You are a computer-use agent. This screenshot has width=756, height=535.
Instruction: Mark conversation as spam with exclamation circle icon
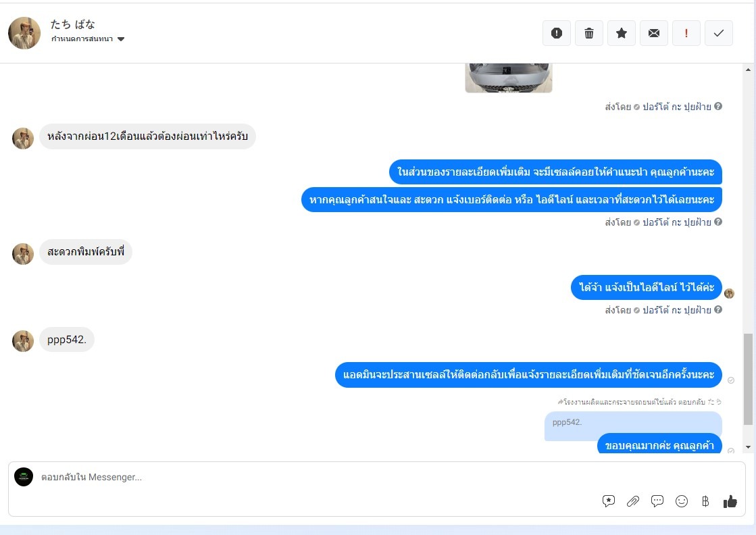[557, 33]
